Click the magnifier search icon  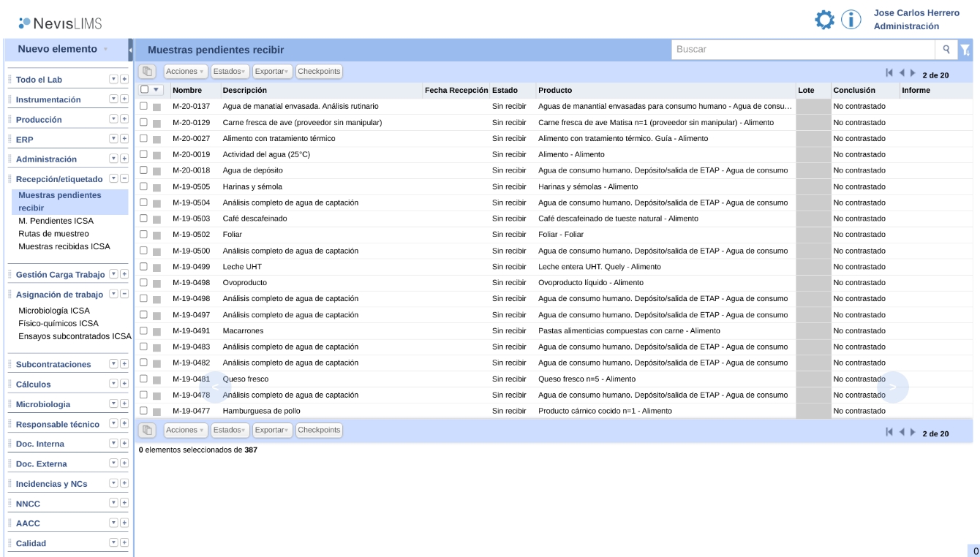(x=946, y=50)
